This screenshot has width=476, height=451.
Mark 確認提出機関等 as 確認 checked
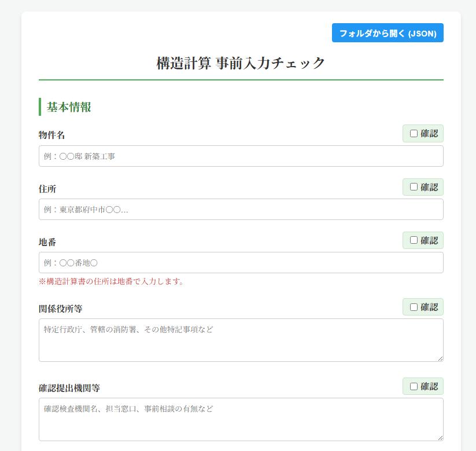(414, 386)
